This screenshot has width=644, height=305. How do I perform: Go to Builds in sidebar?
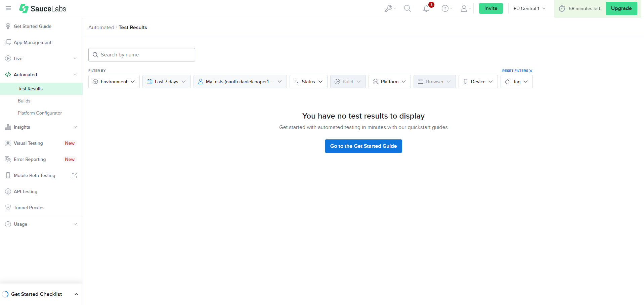tap(41, 101)
